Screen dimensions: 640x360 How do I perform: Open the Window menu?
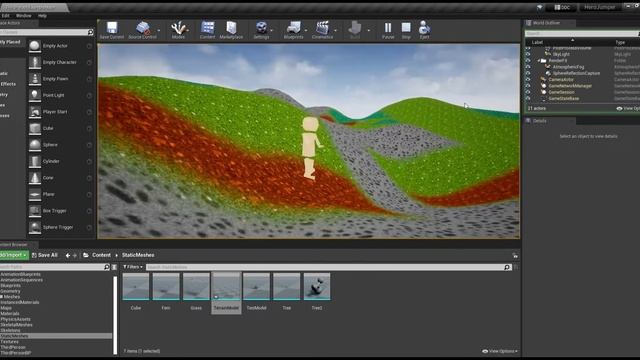coord(24,16)
